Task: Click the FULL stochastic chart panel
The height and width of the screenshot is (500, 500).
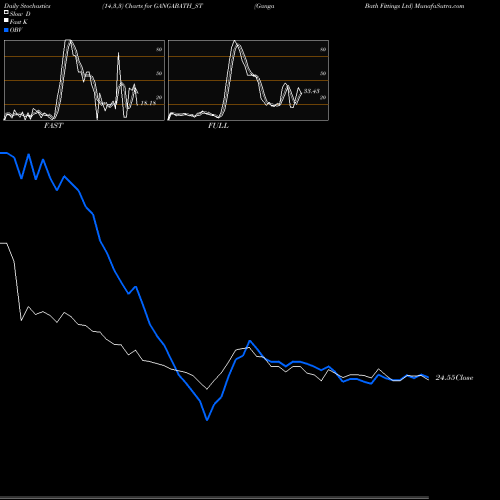Action: click(248, 80)
